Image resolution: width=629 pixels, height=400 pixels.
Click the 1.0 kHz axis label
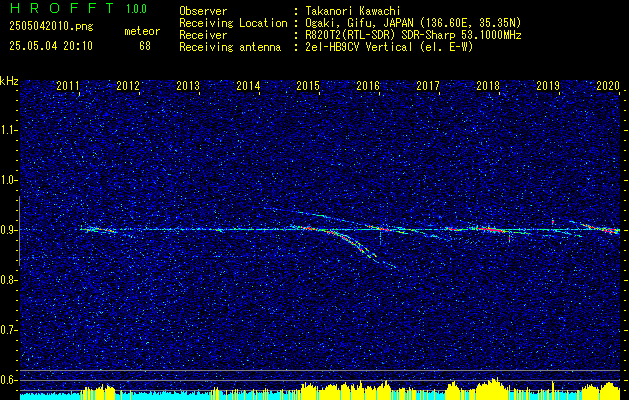(8, 181)
